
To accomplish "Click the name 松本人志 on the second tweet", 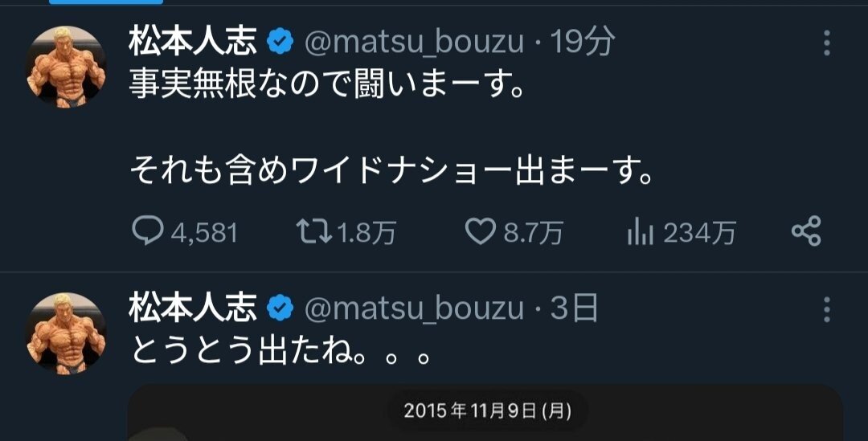I will (193, 309).
